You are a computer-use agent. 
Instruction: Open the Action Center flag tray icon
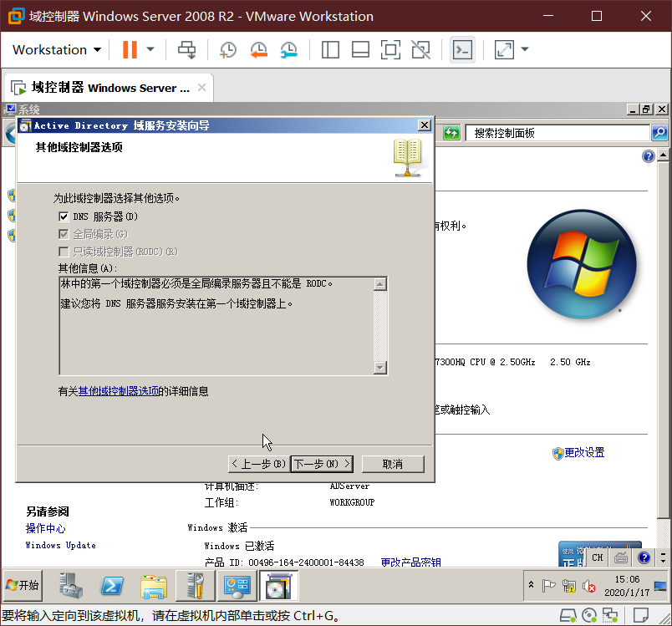[548, 586]
